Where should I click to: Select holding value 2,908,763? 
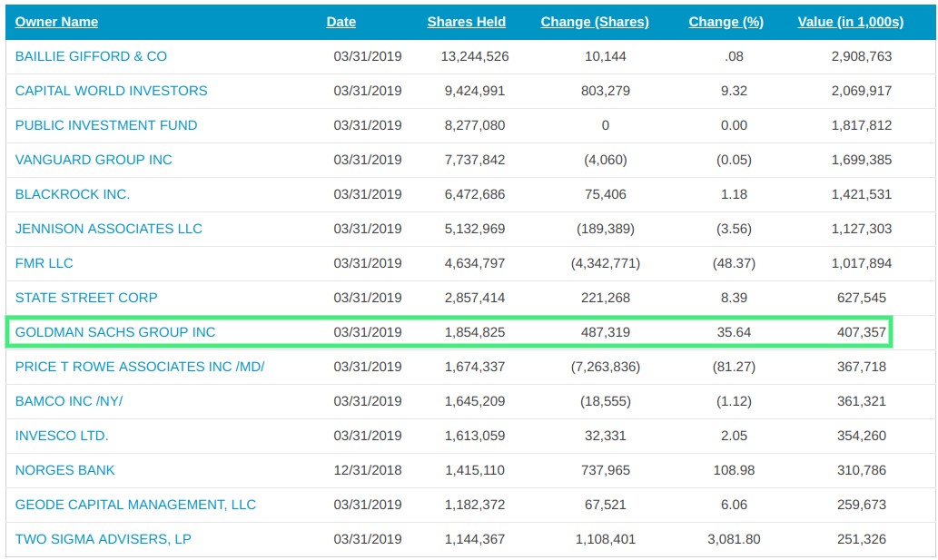pyautogui.click(x=862, y=56)
